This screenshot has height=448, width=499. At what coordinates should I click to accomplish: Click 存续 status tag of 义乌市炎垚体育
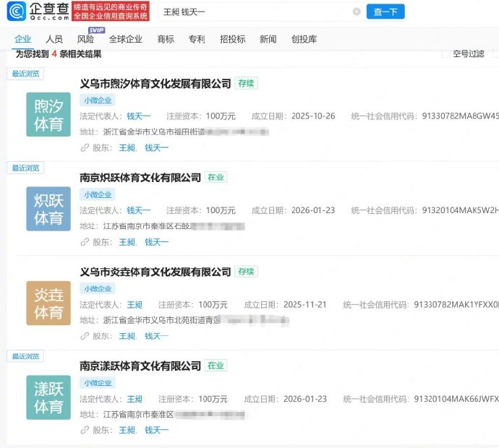click(x=246, y=272)
